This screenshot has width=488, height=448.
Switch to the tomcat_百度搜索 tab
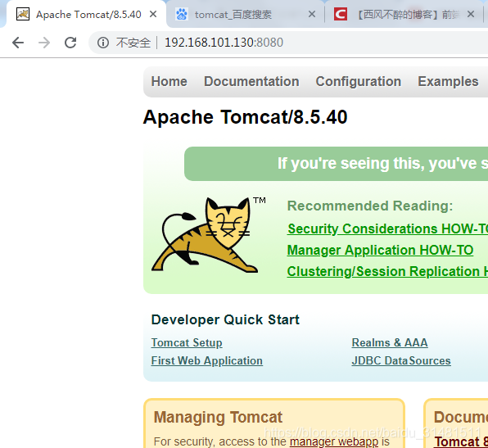[x=246, y=14]
